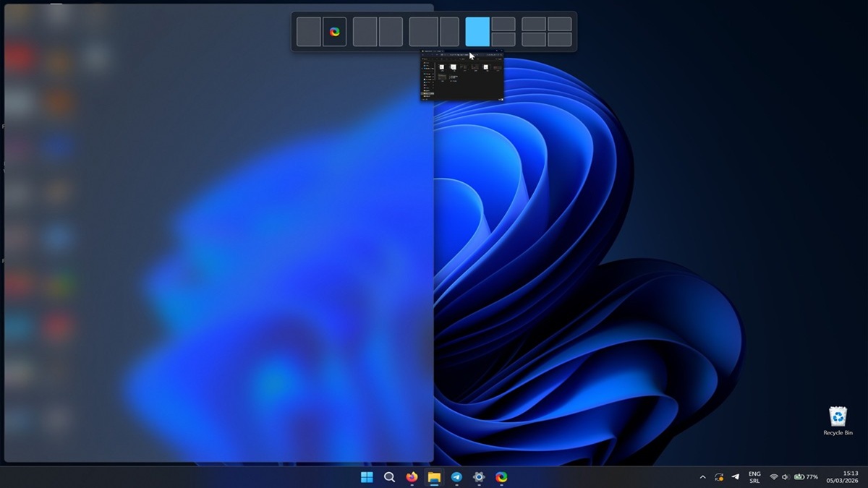
Task: Snap to the lower-right zone beside the blue zone
Action: (x=503, y=39)
